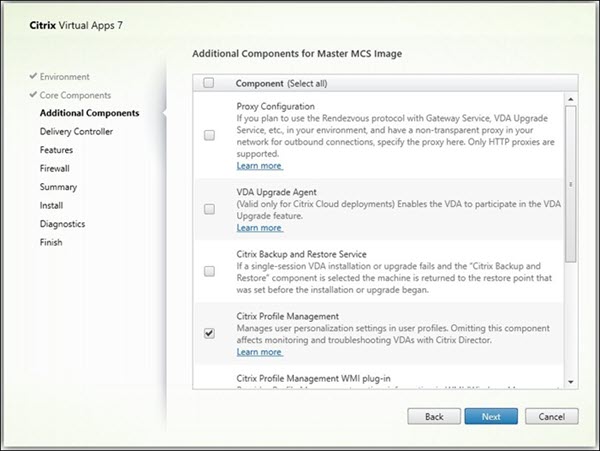This screenshot has height=451, width=600.
Task: Open Learn more under Citrix Profile Management
Action: point(259,352)
